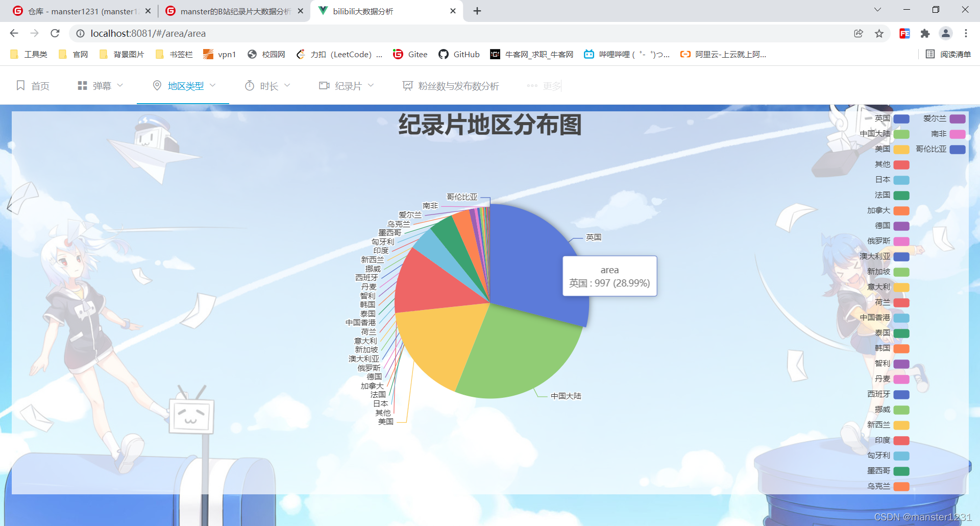
Task: Open the 首页 bookmark-icon nav item
Action: [x=33, y=86]
